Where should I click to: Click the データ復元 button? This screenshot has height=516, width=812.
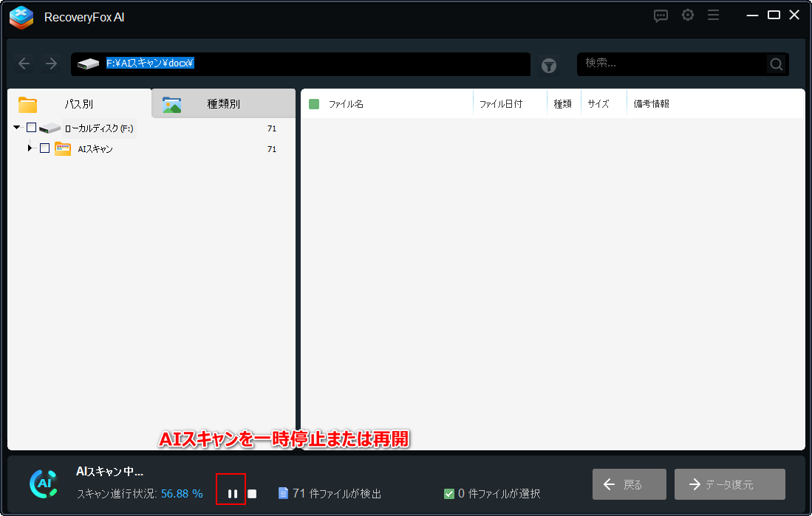(730, 484)
